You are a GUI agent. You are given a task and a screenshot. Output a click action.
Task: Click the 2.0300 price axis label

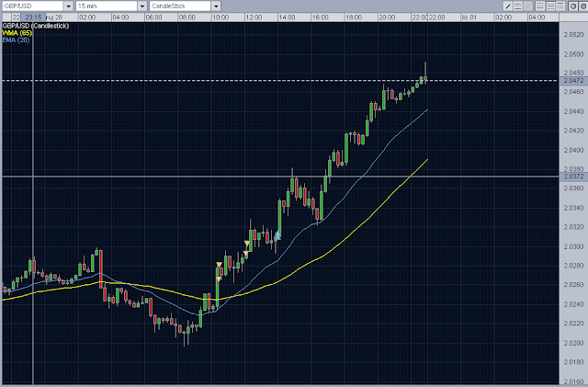tap(573, 246)
